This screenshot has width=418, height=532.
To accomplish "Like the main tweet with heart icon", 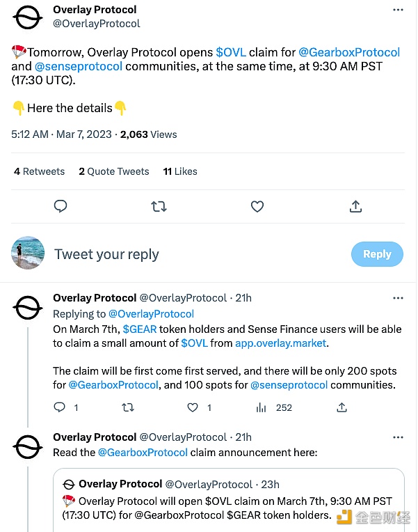I will [x=257, y=206].
